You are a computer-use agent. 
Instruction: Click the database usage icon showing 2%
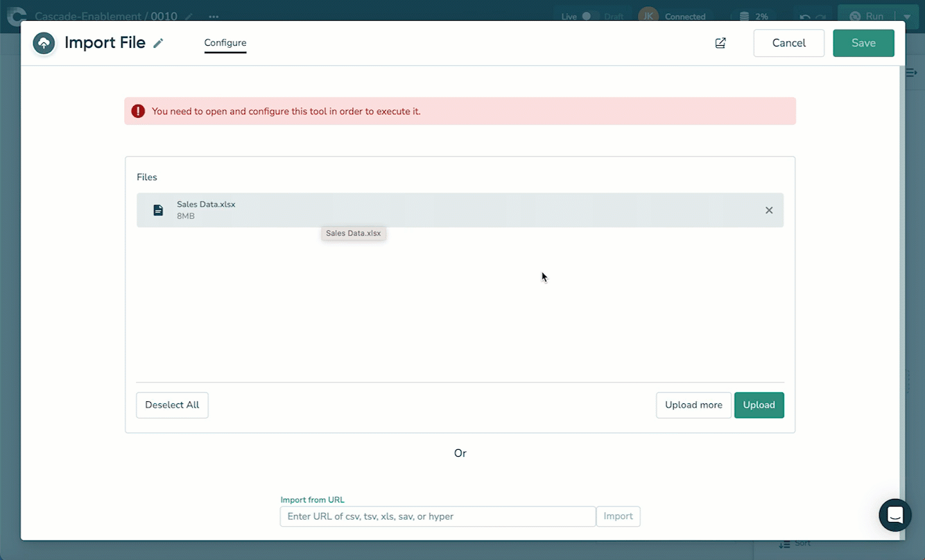pyautogui.click(x=744, y=17)
